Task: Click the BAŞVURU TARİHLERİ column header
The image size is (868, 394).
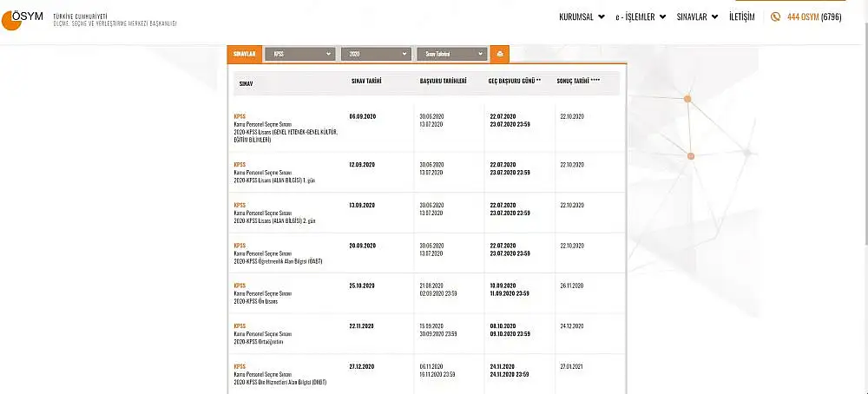Action: 443,81
